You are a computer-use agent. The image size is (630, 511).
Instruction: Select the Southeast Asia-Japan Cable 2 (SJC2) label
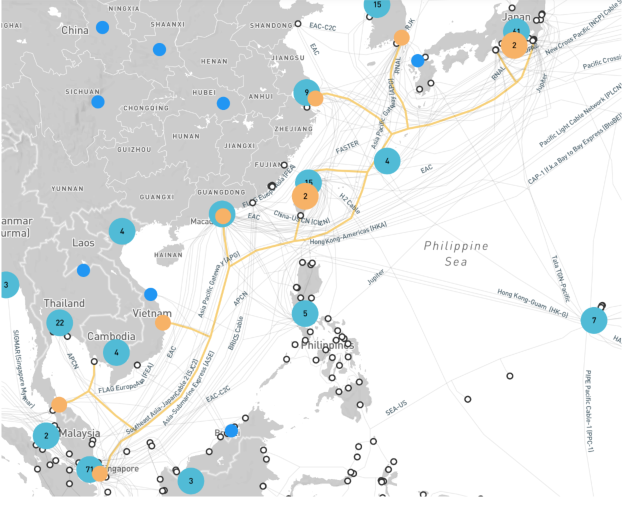(x=162, y=397)
